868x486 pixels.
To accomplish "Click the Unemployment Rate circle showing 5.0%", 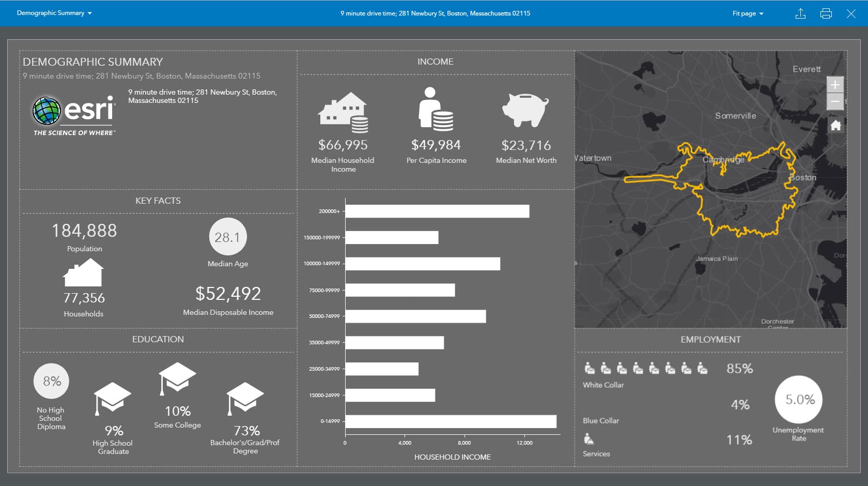I will click(798, 400).
